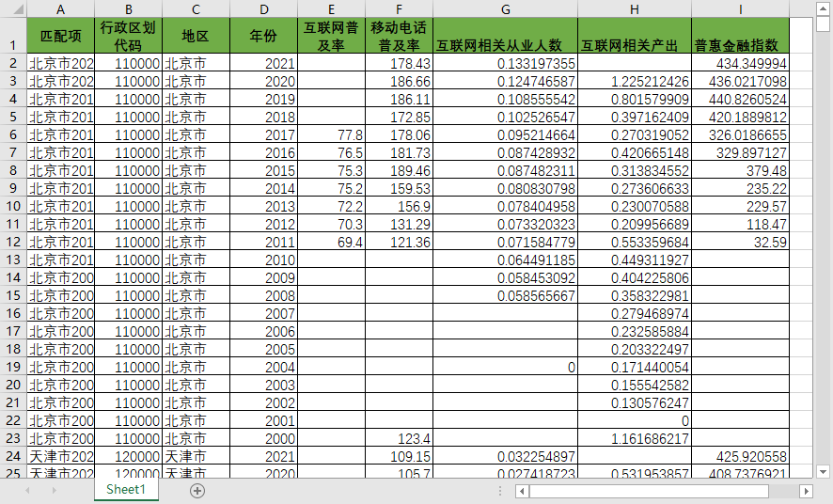Click horizontal scrollbar right arrow
The width and height of the screenshot is (833, 504).
coord(807,491)
